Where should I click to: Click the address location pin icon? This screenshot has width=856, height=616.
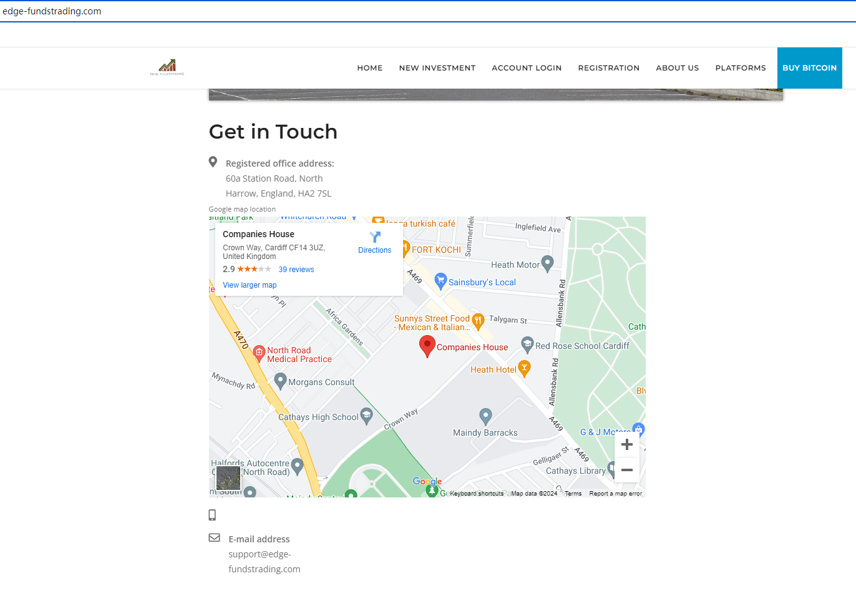[x=213, y=162]
